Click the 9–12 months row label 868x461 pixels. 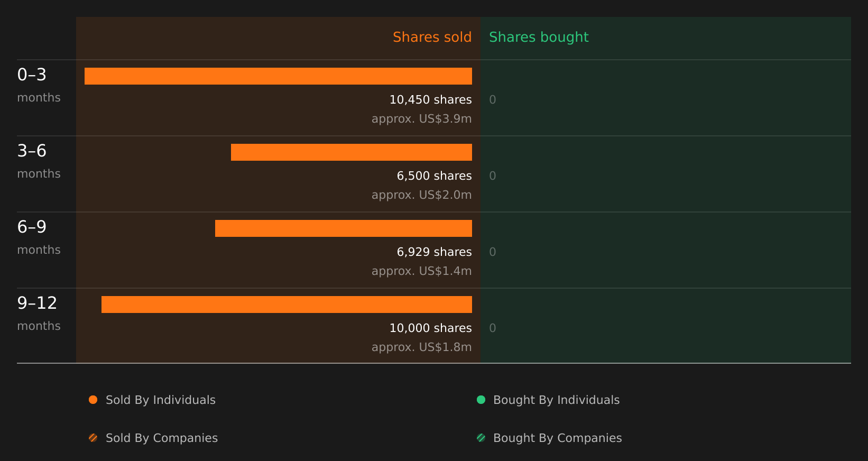[39, 314]
